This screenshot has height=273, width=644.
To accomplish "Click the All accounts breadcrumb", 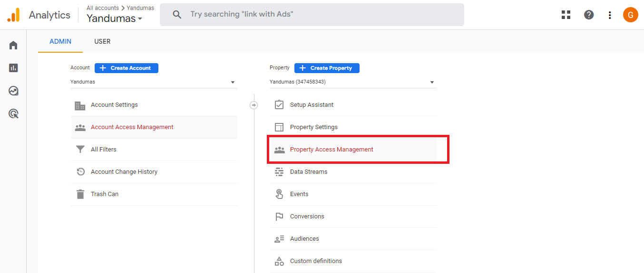I will click(x=103, y=8).
